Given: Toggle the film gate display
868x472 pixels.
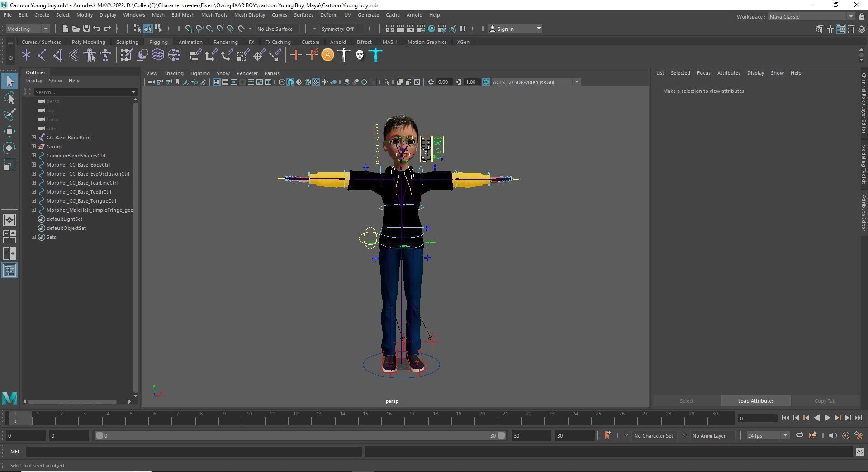Looking at the screenshot, I should 225,82.
